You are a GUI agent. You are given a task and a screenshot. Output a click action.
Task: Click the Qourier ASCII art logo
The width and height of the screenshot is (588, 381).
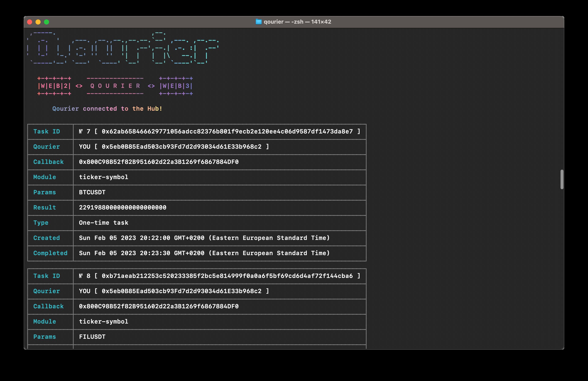(123, 48)
